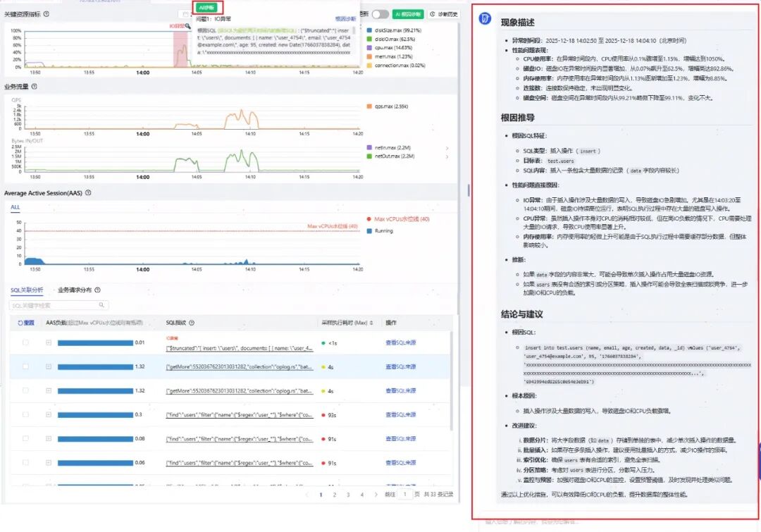Click the AI根因诊断 button
The width and height of the screenshot is (761, 532).
(408, 14)
